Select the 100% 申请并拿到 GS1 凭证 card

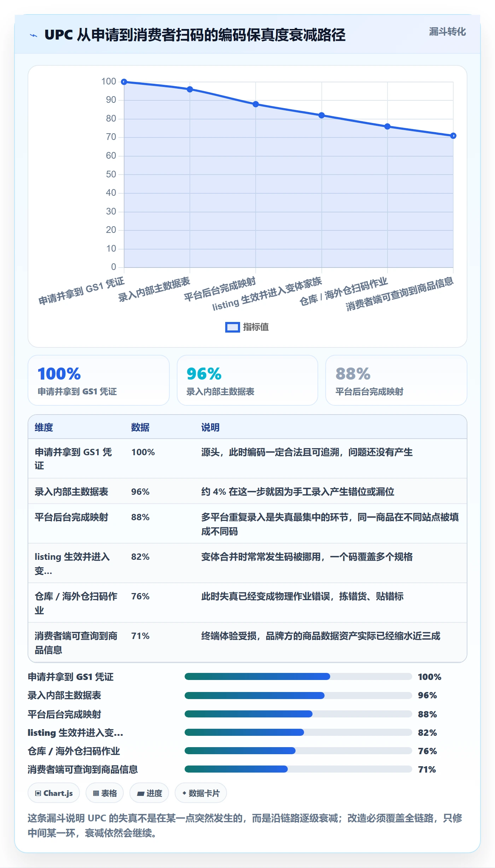[x=99, y=380]
